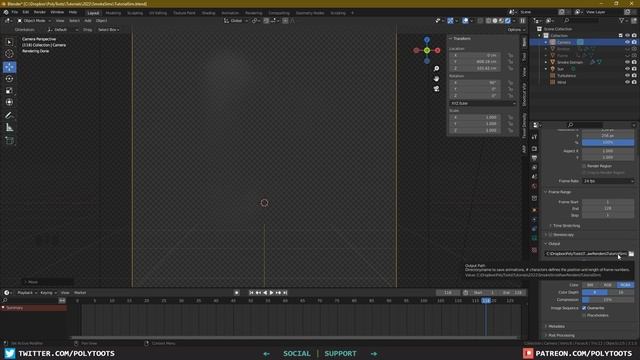Click the viewport pan hand icon
640x360 pixels.
pos(436,78)
